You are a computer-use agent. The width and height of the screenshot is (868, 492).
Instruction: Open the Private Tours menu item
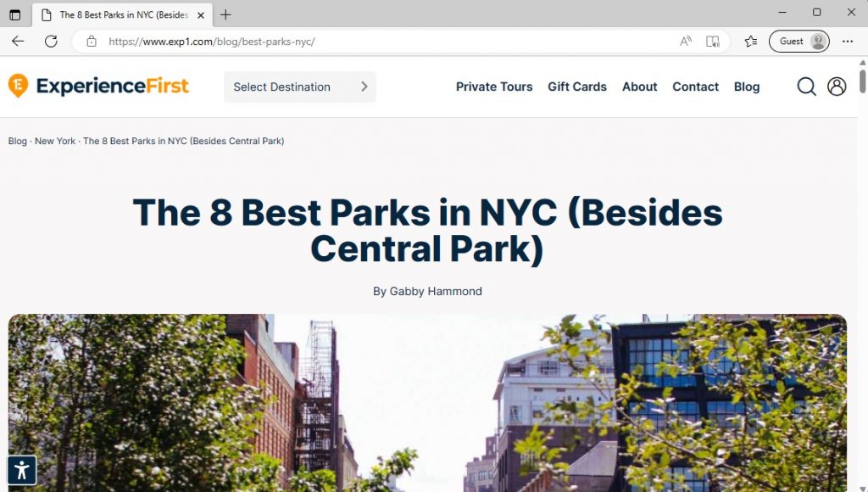coord(494,87)
